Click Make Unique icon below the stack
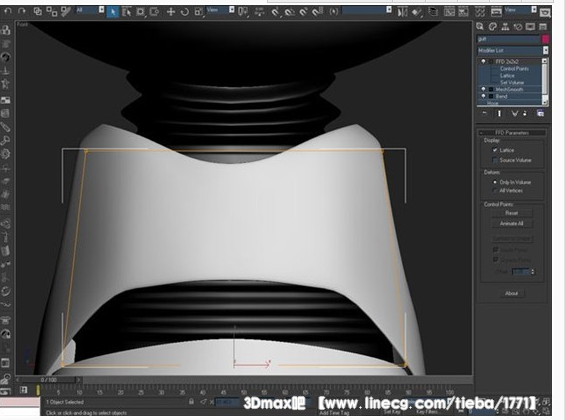 pos(514,113)
